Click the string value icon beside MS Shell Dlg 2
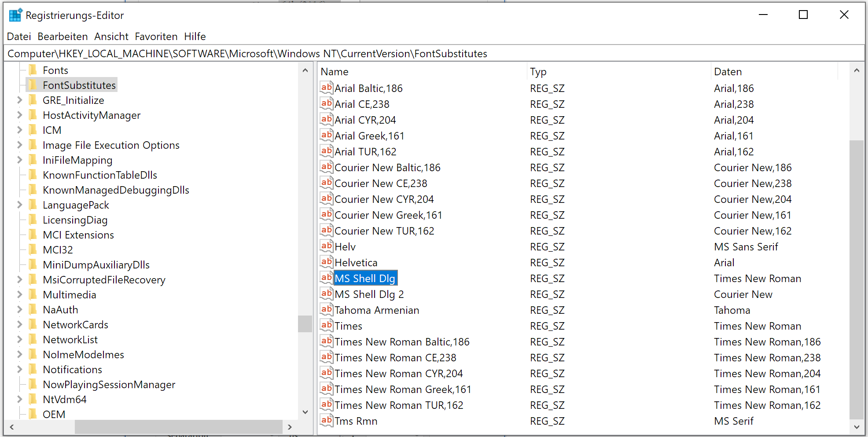This screenshot has height=437, width=868. click(327, 294)
